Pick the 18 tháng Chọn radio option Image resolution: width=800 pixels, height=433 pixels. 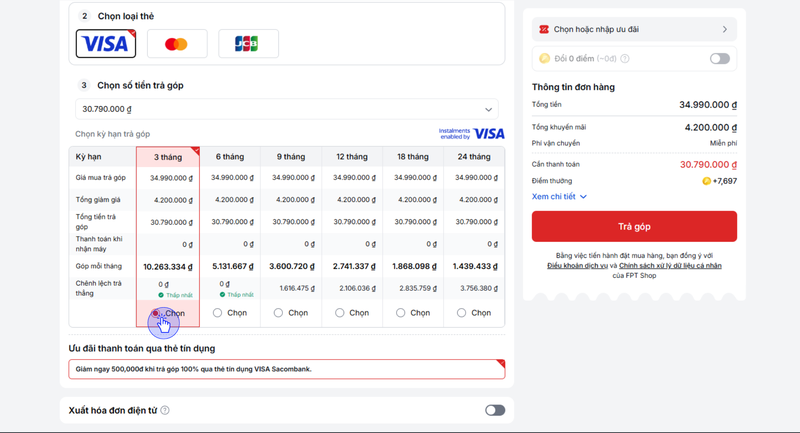point(401,313)
